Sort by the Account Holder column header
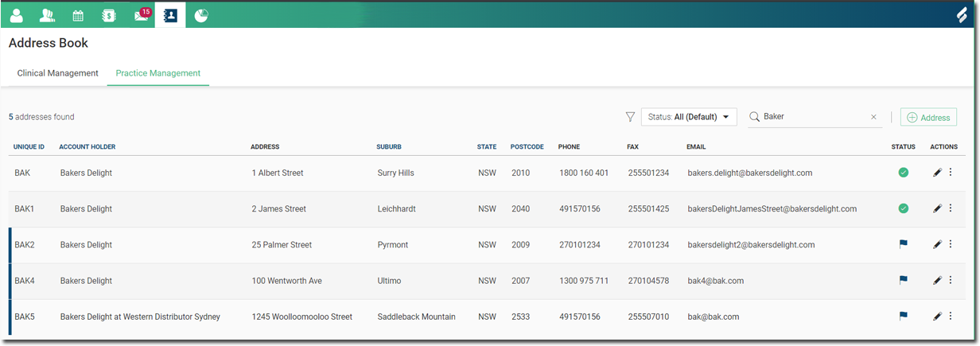 click(87, 147)
